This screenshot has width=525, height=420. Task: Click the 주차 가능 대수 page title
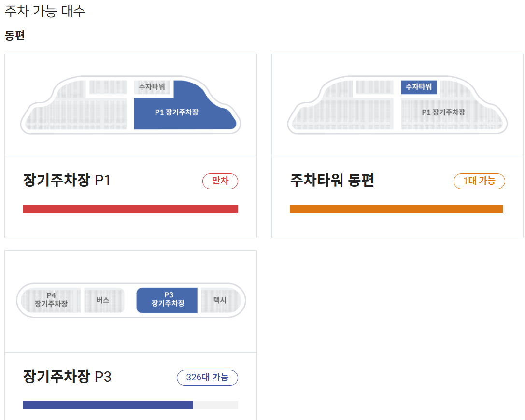[x=44, y=10]
